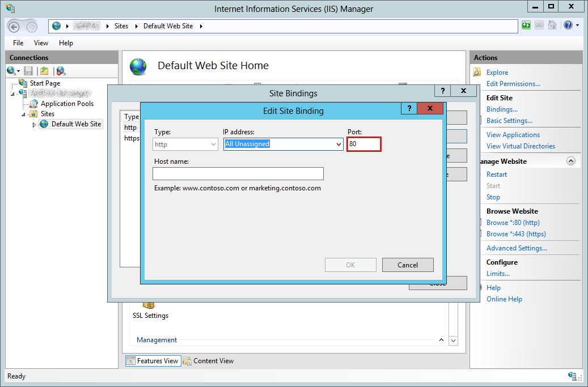Image resolution: width=588 pixels, height=387 pixels.
Task: Click inside the Port field
Action: coord(363,144)
